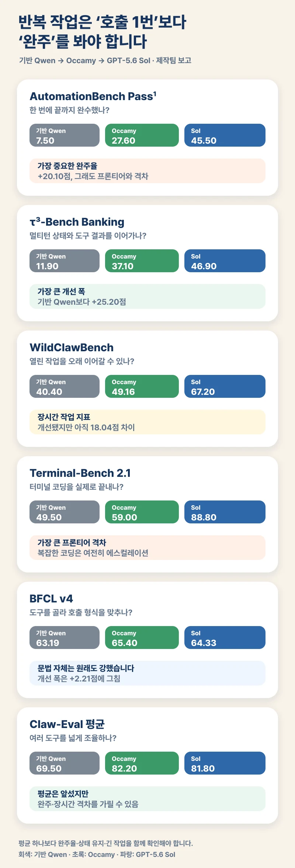Click the AutomationBench Pass¹ card title

(x=93, y=96)
